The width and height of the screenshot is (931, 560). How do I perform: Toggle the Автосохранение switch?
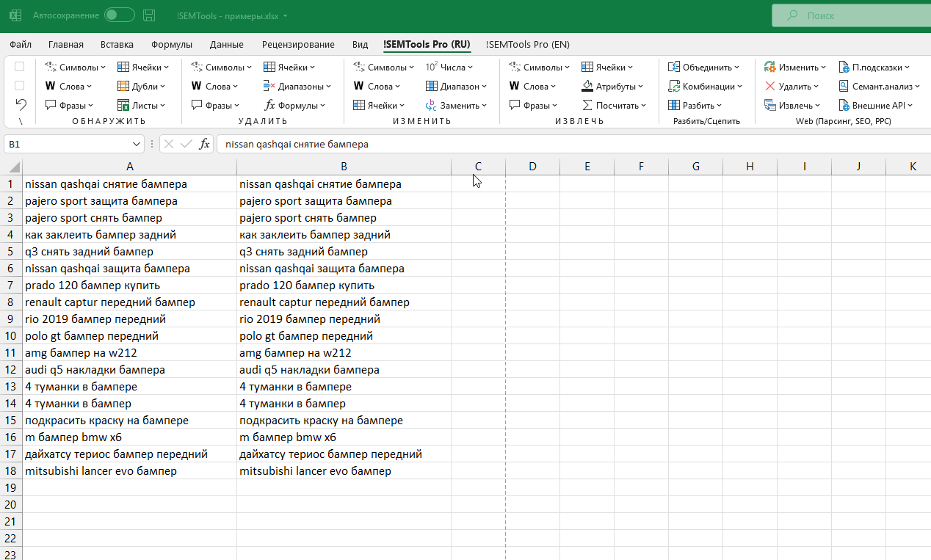click(x=119, y=15)
